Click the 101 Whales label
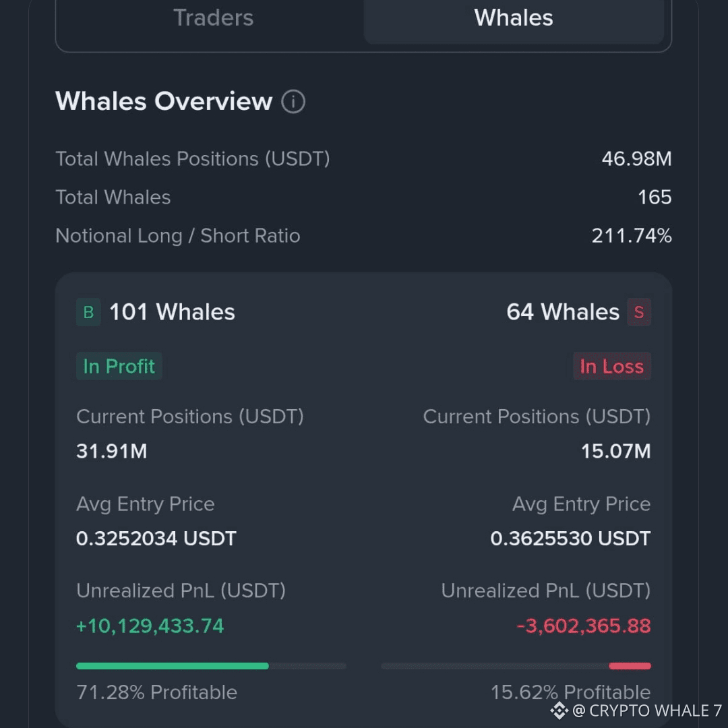 click(x=171, y=312)
